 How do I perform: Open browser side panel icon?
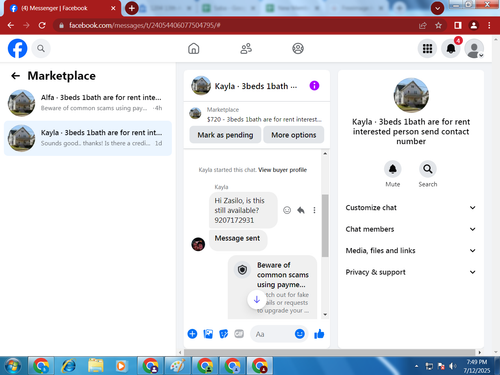pos(458,25)
